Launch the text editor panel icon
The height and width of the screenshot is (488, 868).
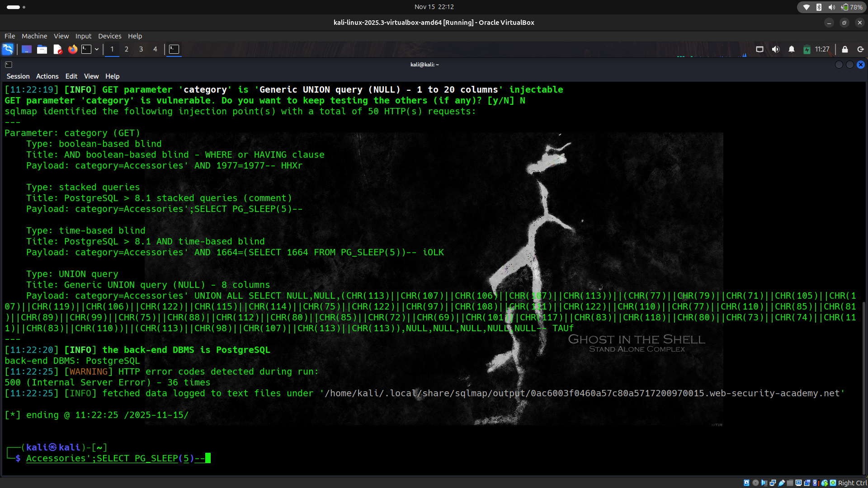point(57,49)
